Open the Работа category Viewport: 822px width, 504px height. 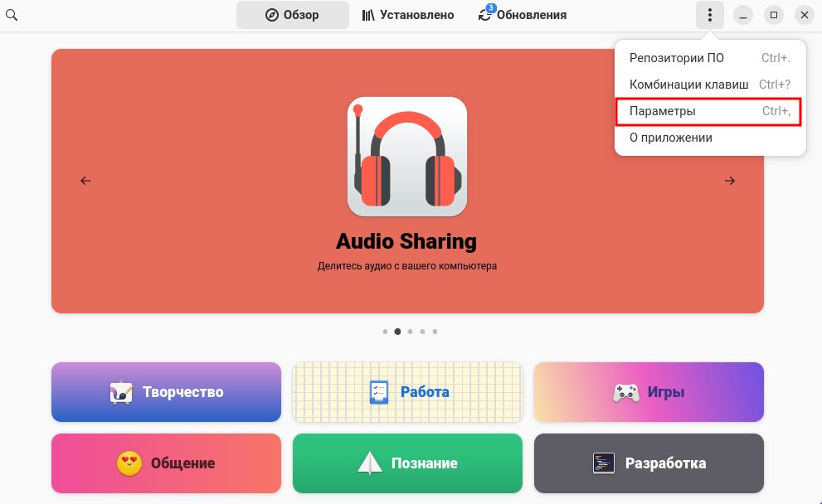[407, 392]
